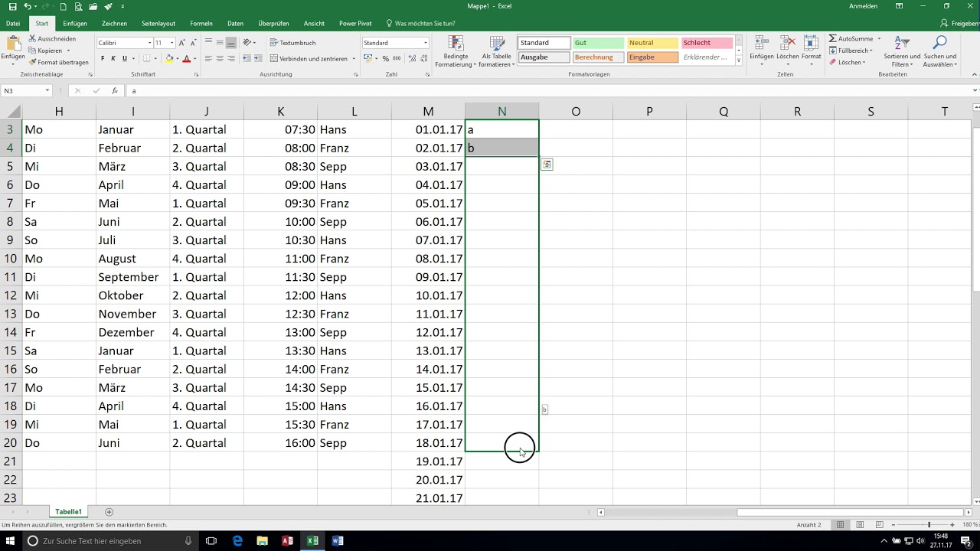
Task: Toggle bold formatting F button
Action: click(x=103, y=58)
